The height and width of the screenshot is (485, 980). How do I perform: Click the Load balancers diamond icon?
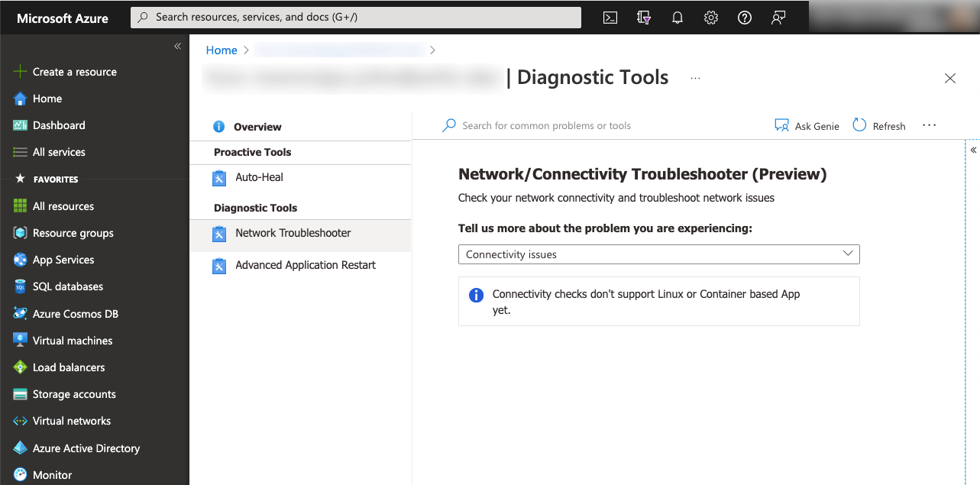[20, 367]
